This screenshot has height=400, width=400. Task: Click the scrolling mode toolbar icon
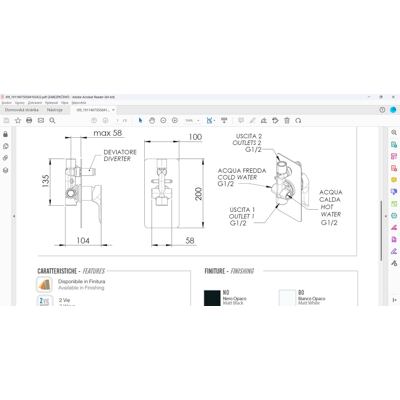(224, 120)
